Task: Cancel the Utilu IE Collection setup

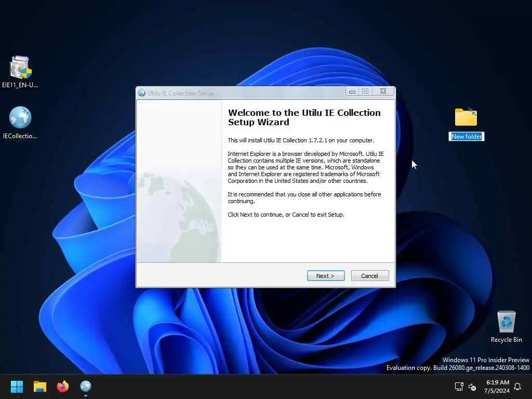Action: tap(370, 276)
